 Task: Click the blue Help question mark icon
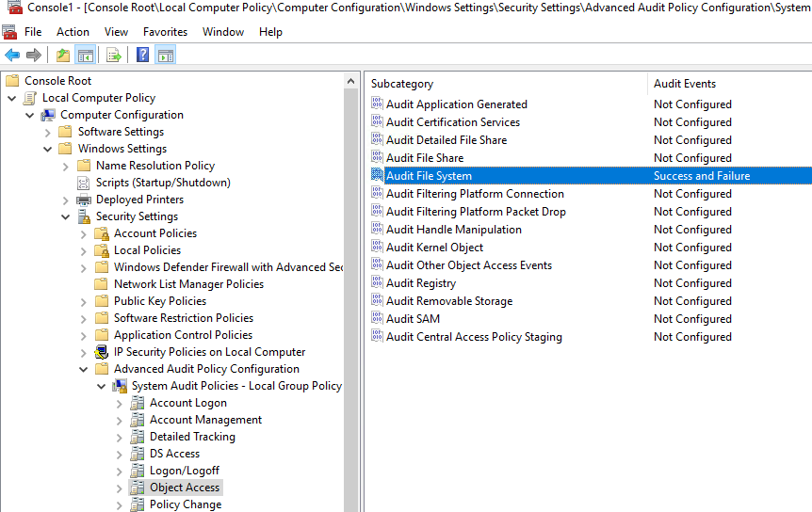142,55
